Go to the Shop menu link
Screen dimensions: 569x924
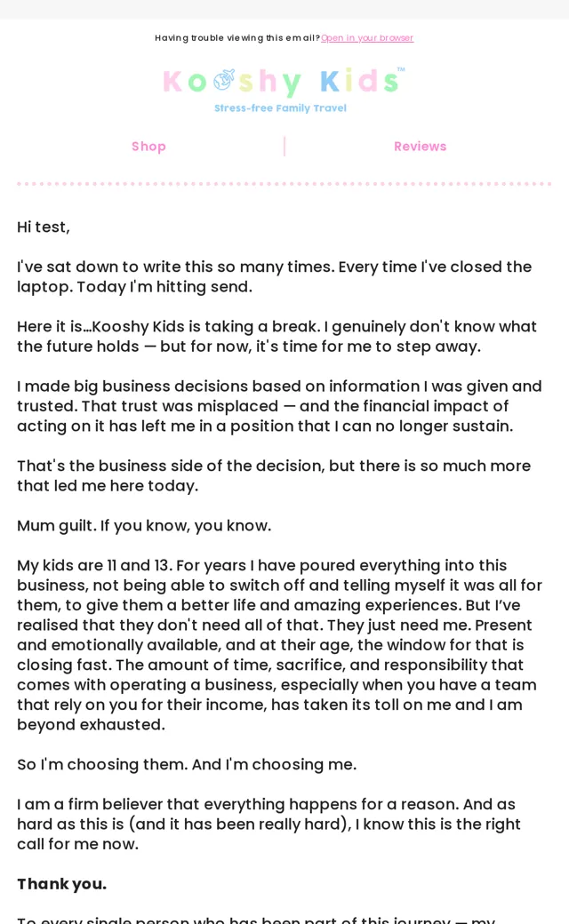pyautogui.click(x=148, y=146)
